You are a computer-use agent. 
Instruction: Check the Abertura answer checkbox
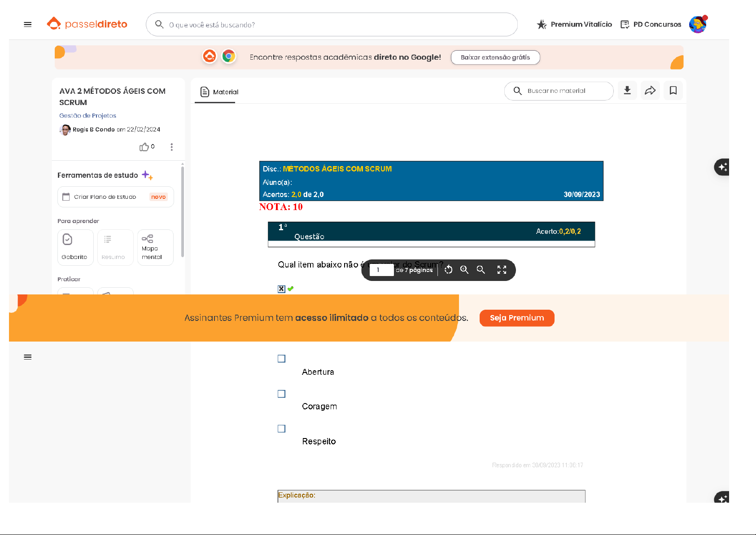[x=281, y=359]
